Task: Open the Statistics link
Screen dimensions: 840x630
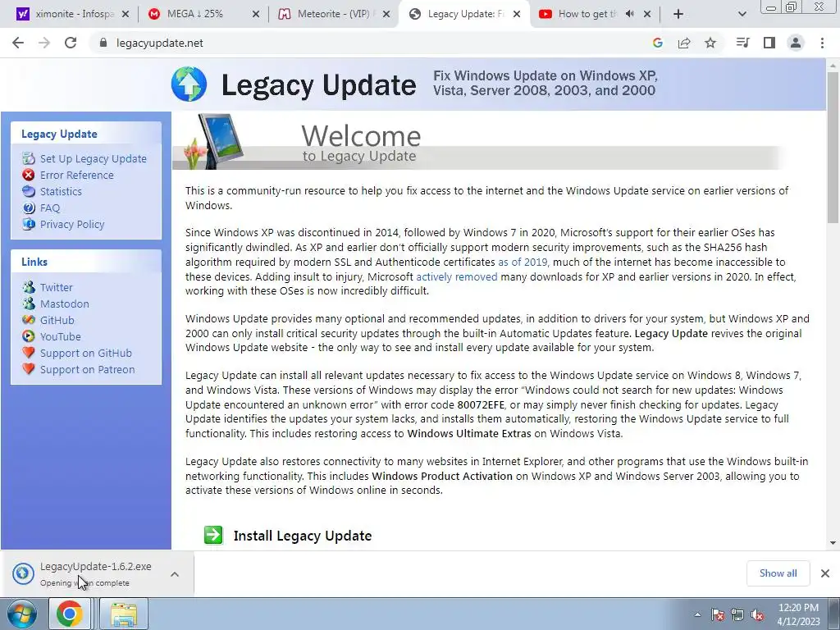Action: 61,191
